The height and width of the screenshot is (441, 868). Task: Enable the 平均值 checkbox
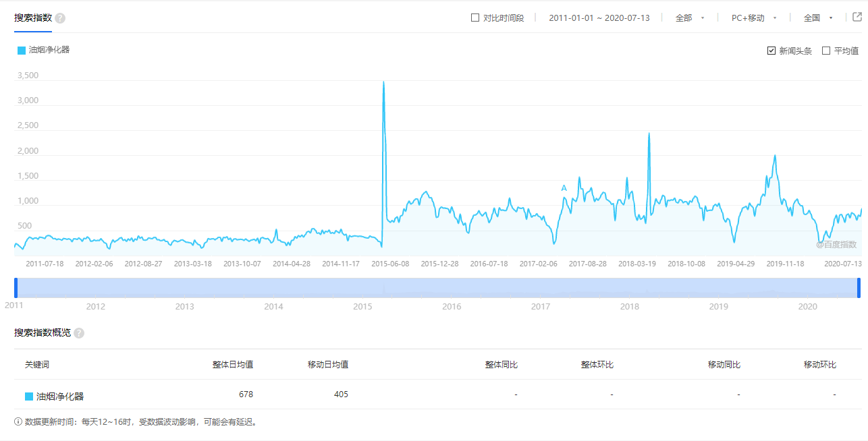click(827, 50)
